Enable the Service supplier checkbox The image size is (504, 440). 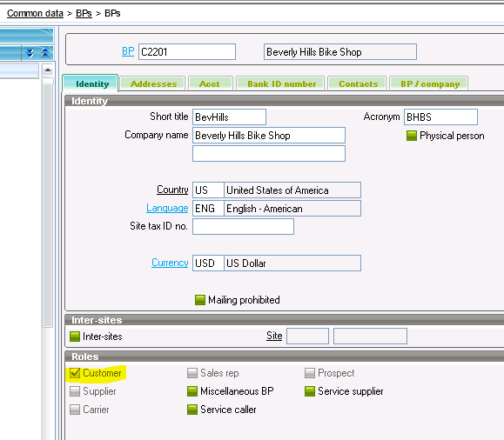(310, 391)
